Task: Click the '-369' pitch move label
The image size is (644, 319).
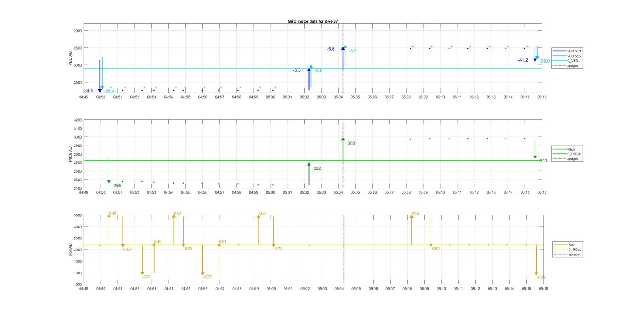Action: coord(116,185)
